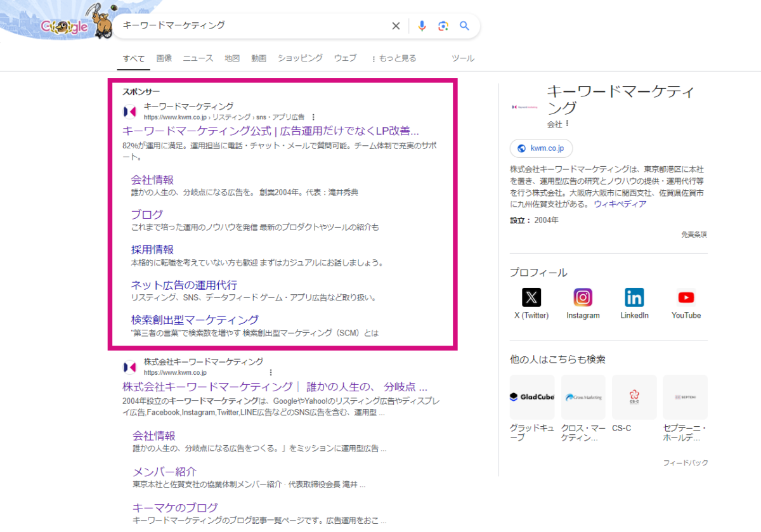761x532 pixels.
Task: Open the LinkedIn profile icon
Action: (x=634, y=297)
